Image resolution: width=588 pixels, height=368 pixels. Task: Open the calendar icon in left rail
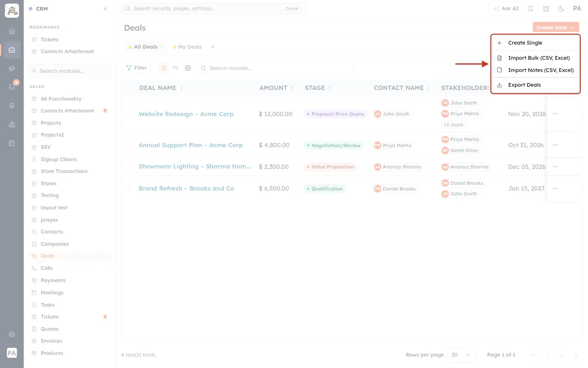coord(12,143)
